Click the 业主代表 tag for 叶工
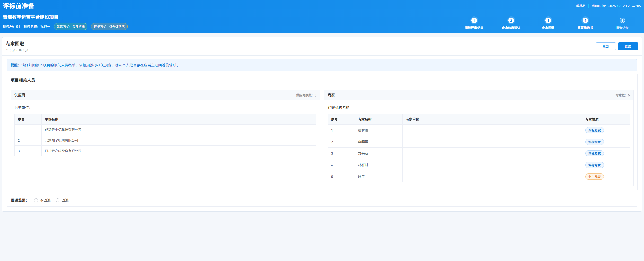 click(594, 177)
